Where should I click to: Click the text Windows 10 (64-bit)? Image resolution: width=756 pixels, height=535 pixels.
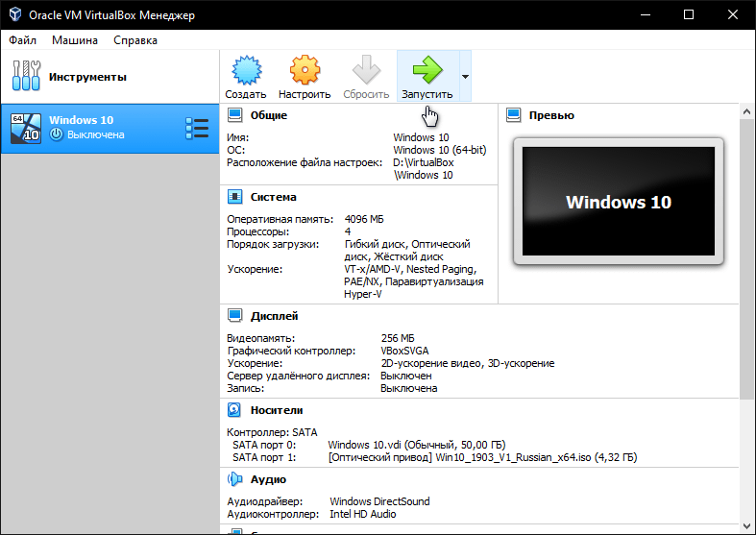440,150
